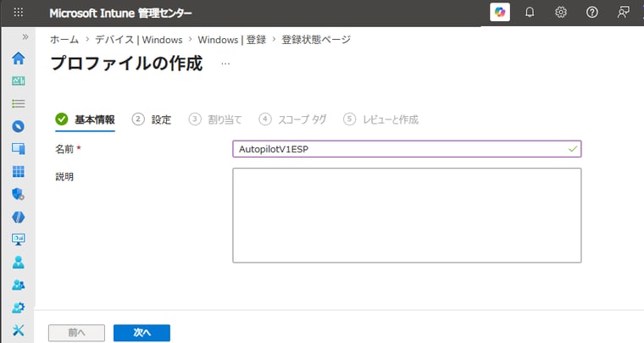Open the ellipsis menu beside the title

[x=225, y=64]
